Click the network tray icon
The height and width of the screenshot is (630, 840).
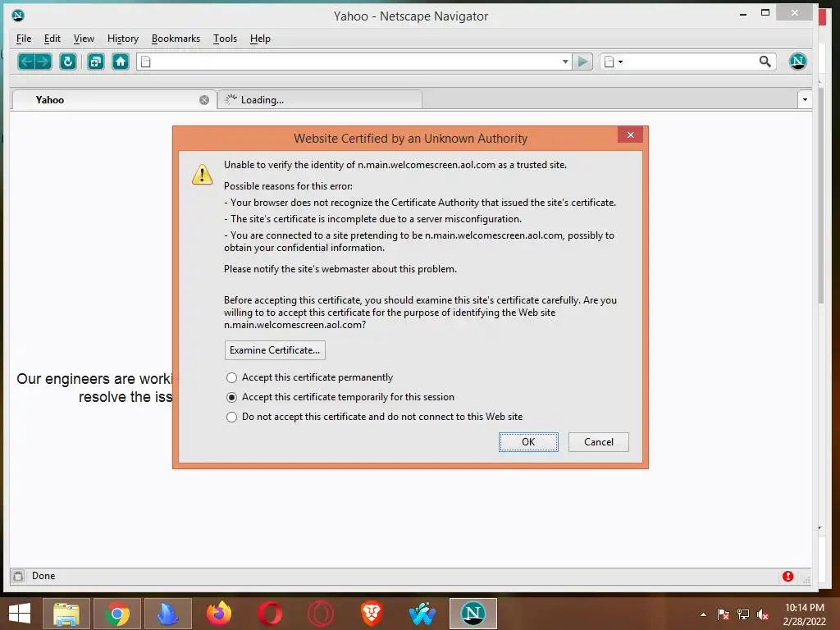(x=743, y=614)
